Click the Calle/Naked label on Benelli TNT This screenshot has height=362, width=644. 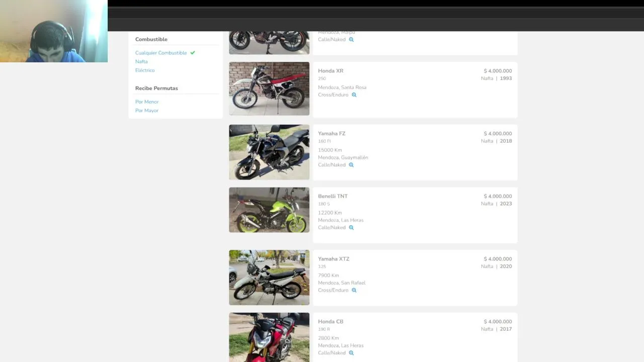[x=332, y=228]
